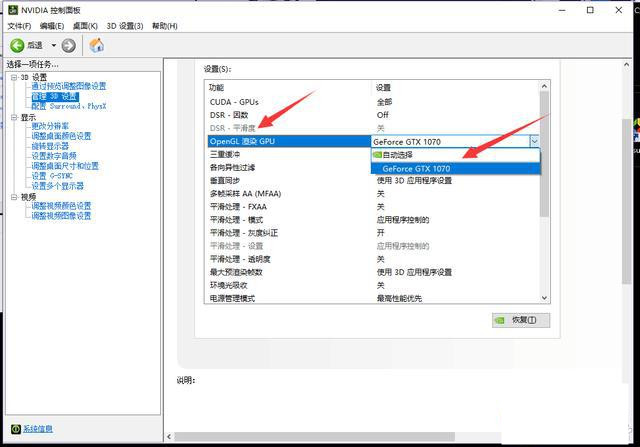Open 调整桌面颜色设置 task

[x=61, y=136]
